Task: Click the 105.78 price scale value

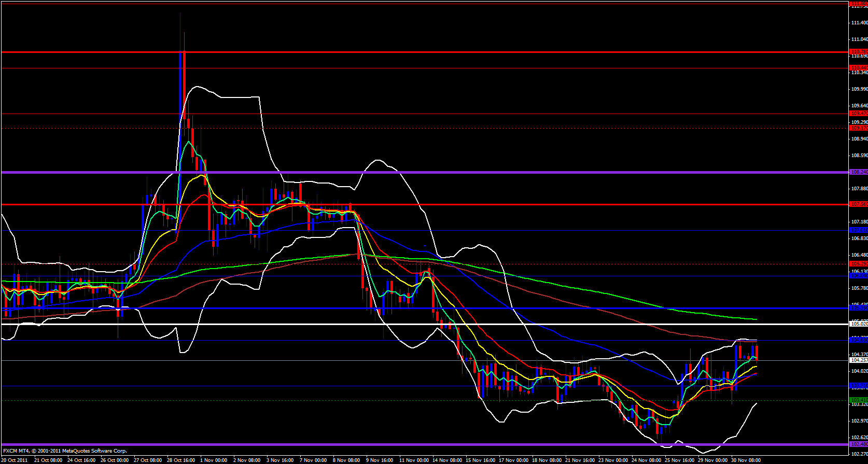Action: [x=859, y=288]
